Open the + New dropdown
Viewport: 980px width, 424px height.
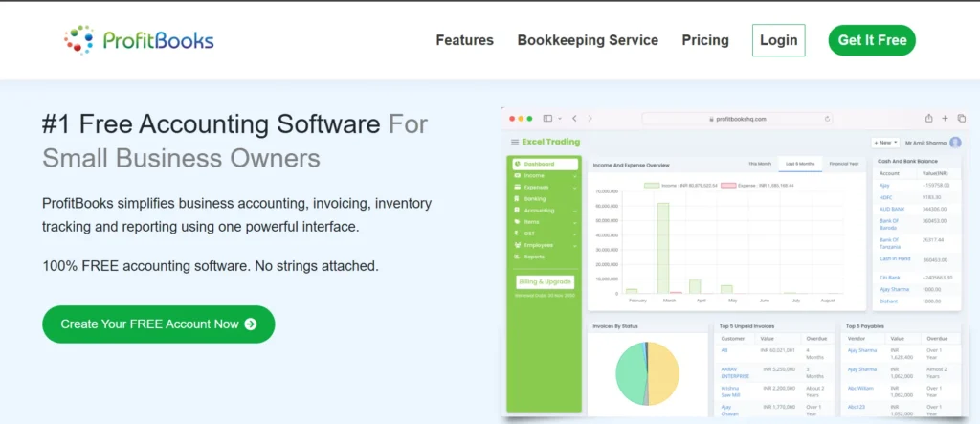click(885, 143)
